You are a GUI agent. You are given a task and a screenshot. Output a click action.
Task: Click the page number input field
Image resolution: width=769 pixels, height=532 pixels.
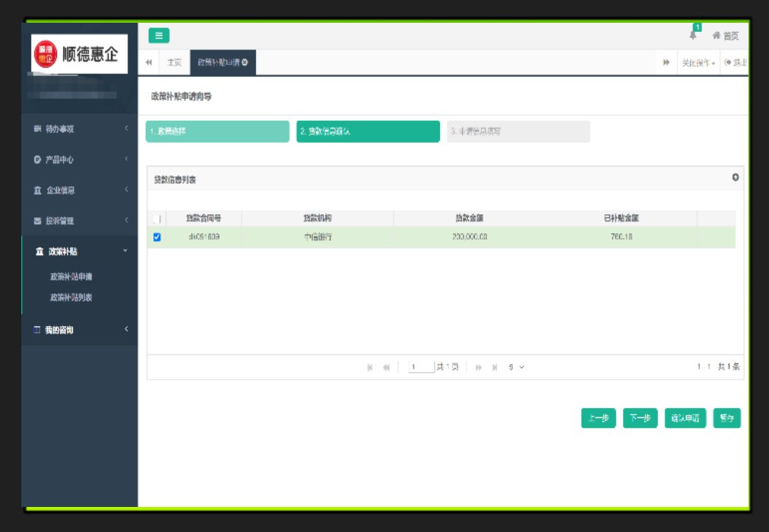[420, 367]
